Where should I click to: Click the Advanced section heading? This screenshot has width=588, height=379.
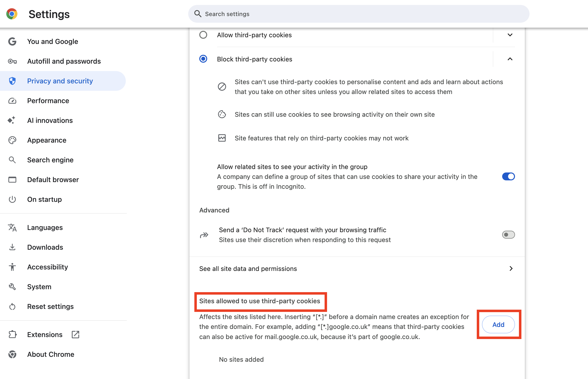(214, 210)
